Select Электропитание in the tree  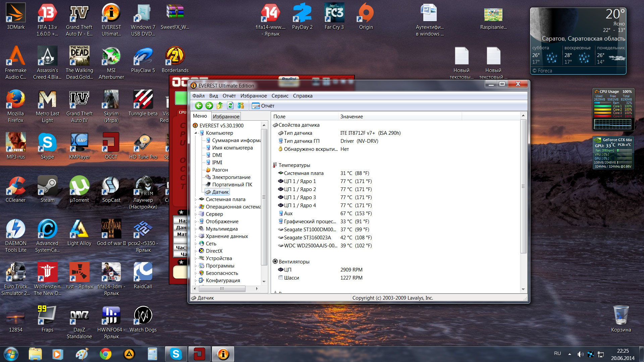tap(231, 177)
